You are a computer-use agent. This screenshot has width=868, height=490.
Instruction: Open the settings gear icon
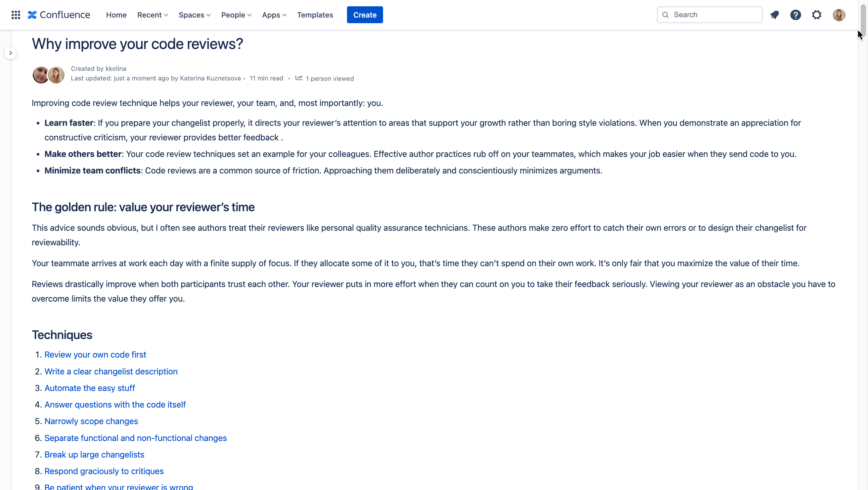817,14
